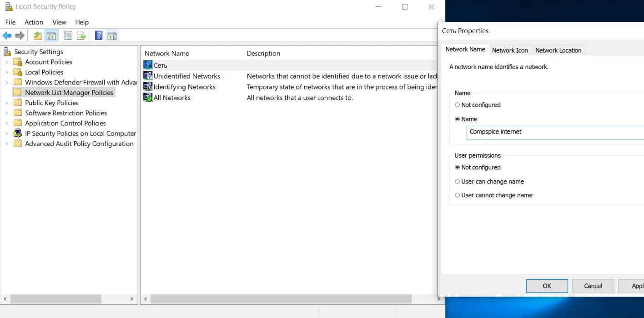Expand Advanced Audit Policy Configuration node
The image size is (644, 318).
coord(7,144)
